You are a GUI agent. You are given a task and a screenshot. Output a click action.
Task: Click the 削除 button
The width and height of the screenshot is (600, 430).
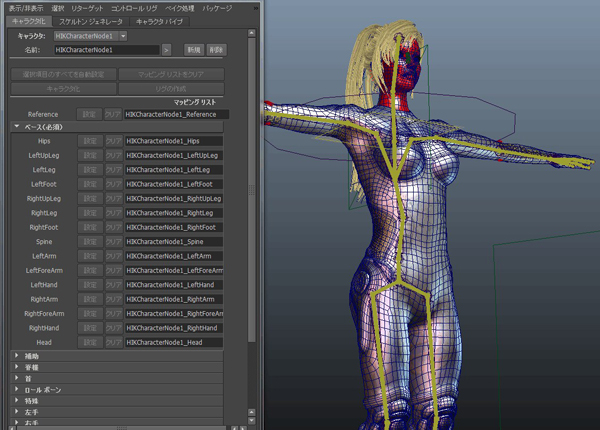217,48
